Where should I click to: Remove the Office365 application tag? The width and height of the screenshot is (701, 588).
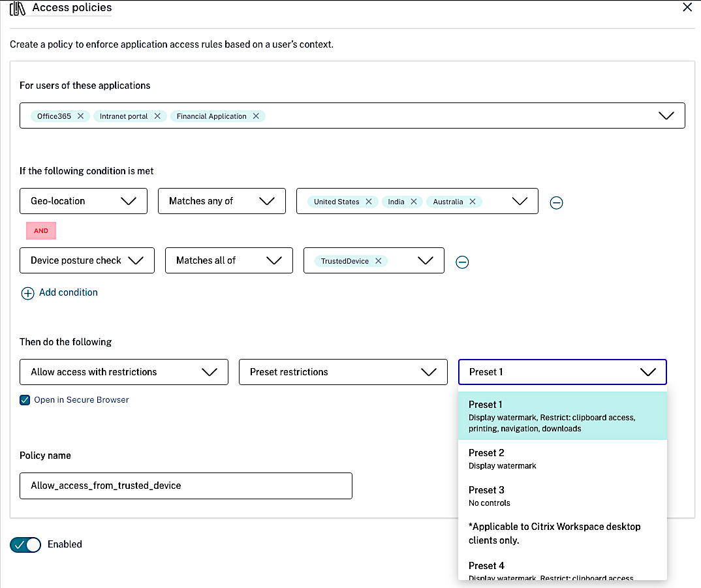(x=80, y=116)
